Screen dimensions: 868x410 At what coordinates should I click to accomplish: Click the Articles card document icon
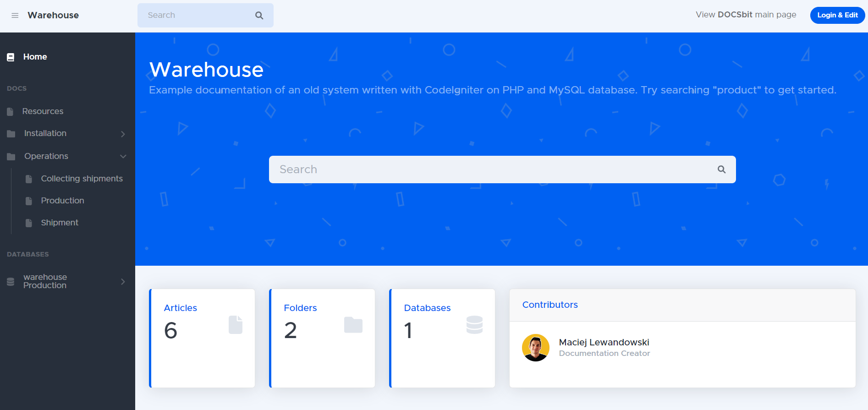tap(235, 325)
